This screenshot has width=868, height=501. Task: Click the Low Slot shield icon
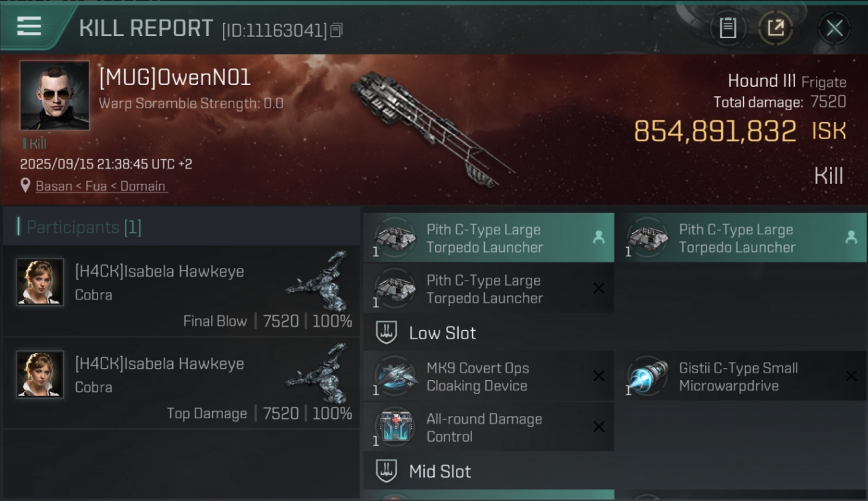[x=387, y=333]
